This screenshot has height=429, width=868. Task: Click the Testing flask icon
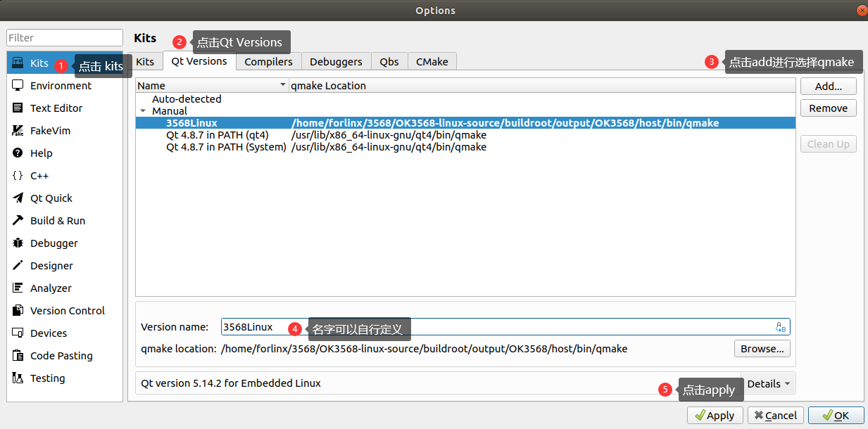[x=18, y=378]
